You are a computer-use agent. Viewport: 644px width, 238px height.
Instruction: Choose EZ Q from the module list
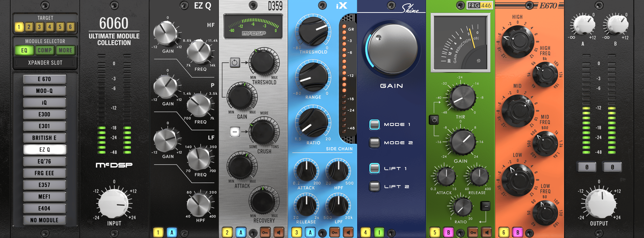pyautogui.click(x=44, y=150)
